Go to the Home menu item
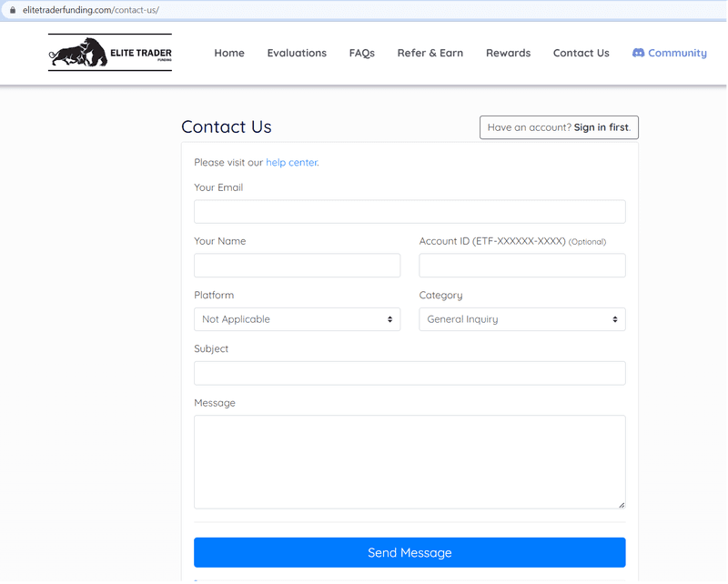The height and width of the screenshot is (584, 728). click(229, 53)
